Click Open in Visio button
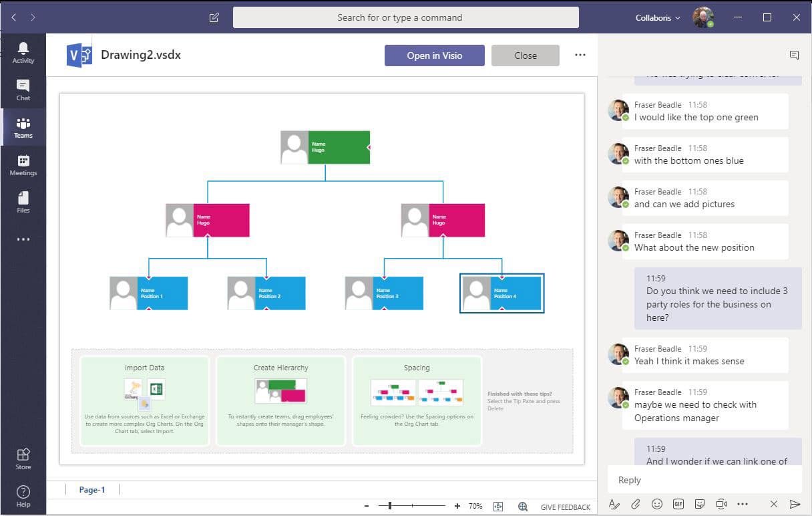The image size is (812, 516). tap(435, 55)
